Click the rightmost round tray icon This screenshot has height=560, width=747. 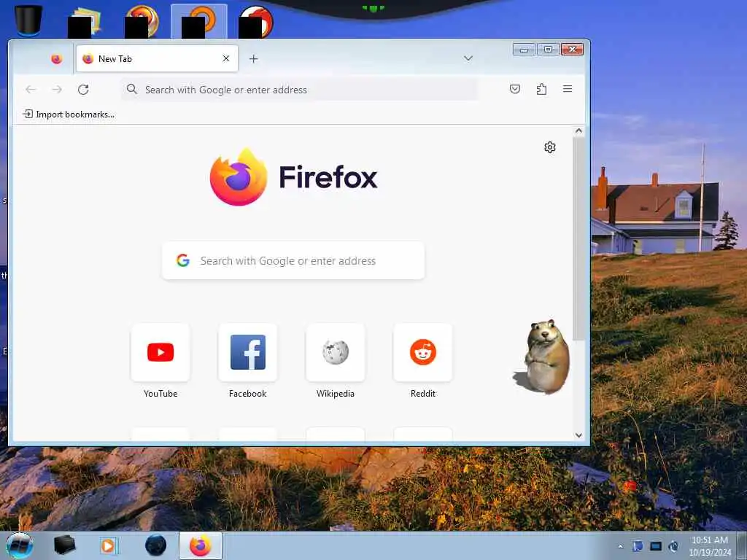(x=673, y=546)
